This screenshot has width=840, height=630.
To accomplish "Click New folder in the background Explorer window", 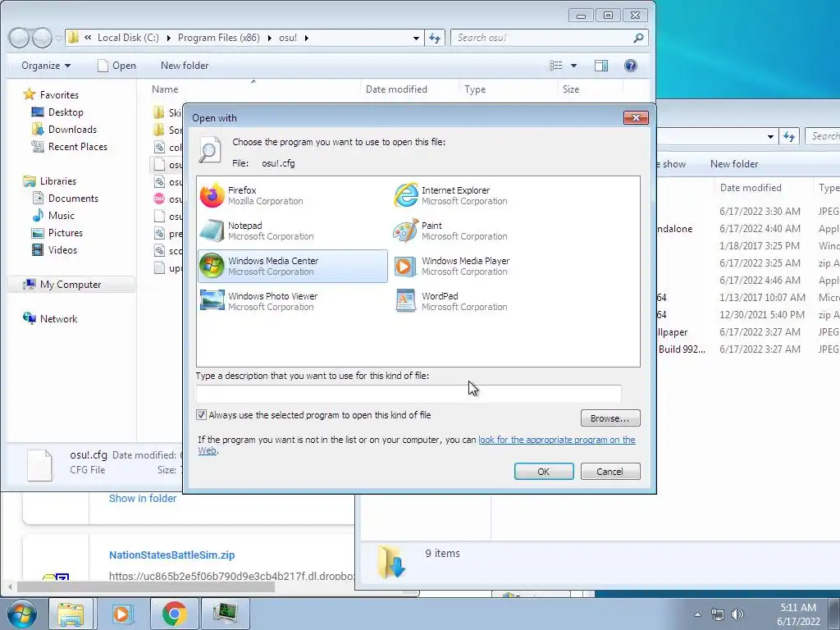I will pyautogui.click(x=734, y=164).
